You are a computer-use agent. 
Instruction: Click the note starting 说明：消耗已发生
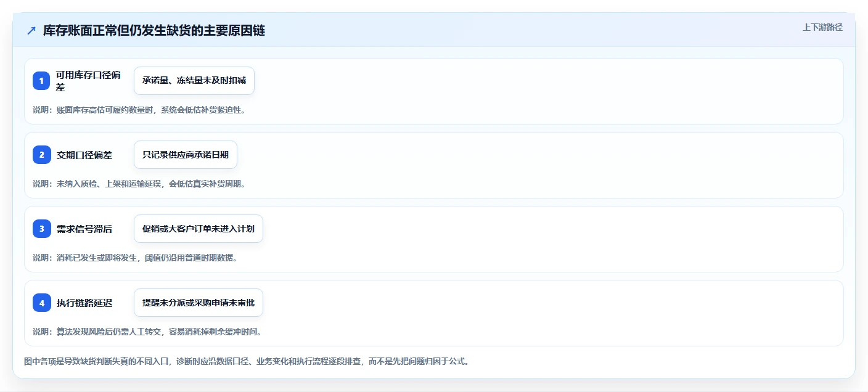(135, 258)
